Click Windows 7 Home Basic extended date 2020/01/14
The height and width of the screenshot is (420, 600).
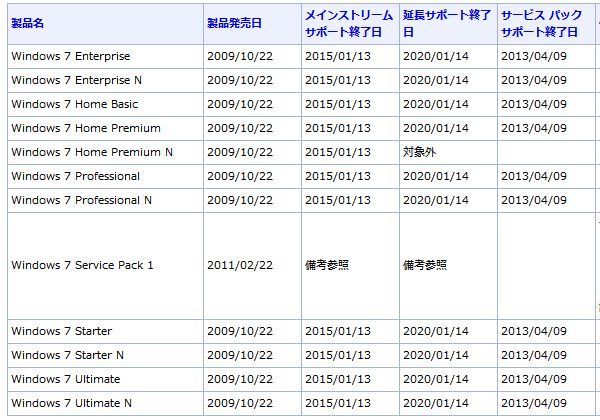click(x=436, y=104)
